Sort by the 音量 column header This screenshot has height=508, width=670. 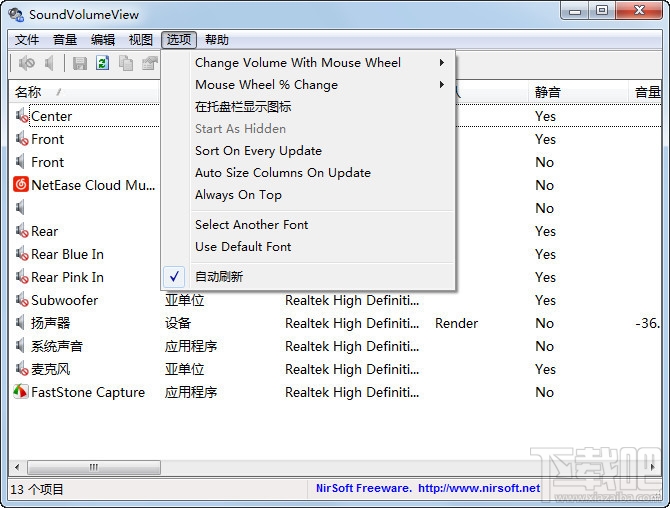(645, 92)
